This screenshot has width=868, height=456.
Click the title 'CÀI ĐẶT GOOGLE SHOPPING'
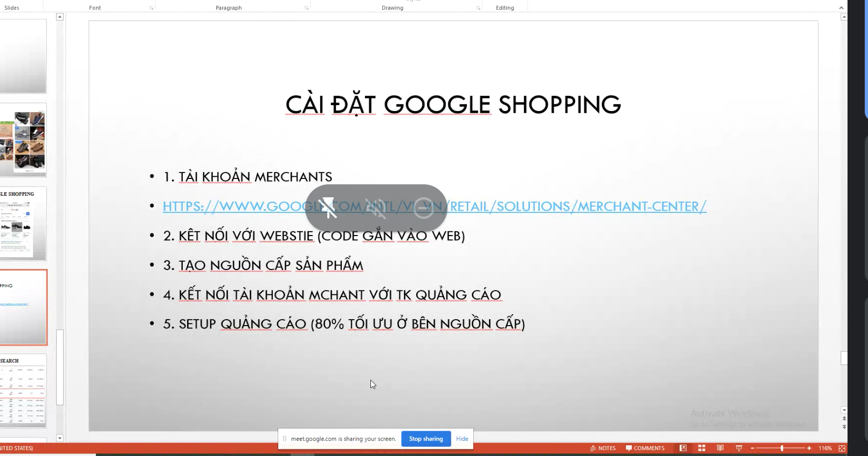coord(453,105)
